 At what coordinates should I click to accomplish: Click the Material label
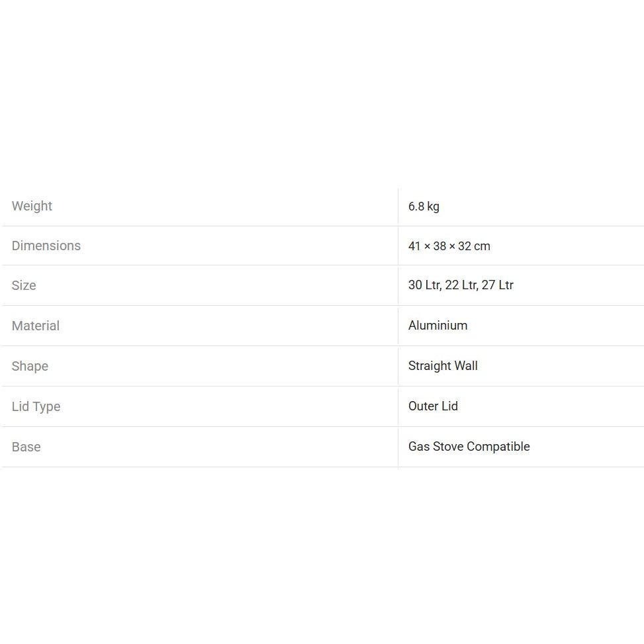(36, 326)
